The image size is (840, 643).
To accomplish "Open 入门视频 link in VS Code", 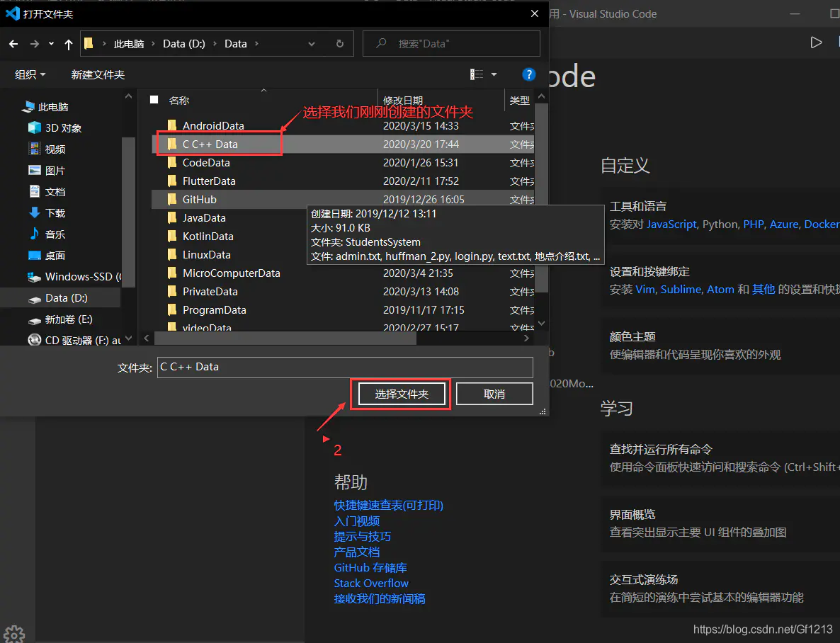I will click(357, 520).
